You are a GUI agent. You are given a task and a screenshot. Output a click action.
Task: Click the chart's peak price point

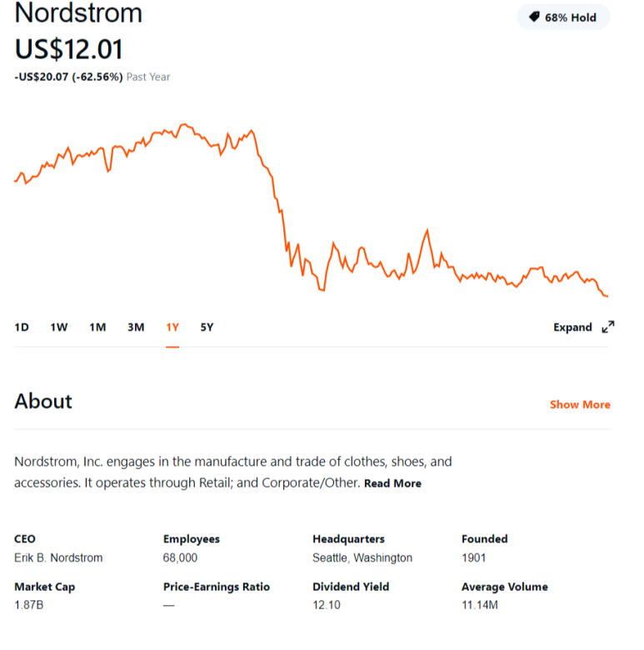[184, 124]
